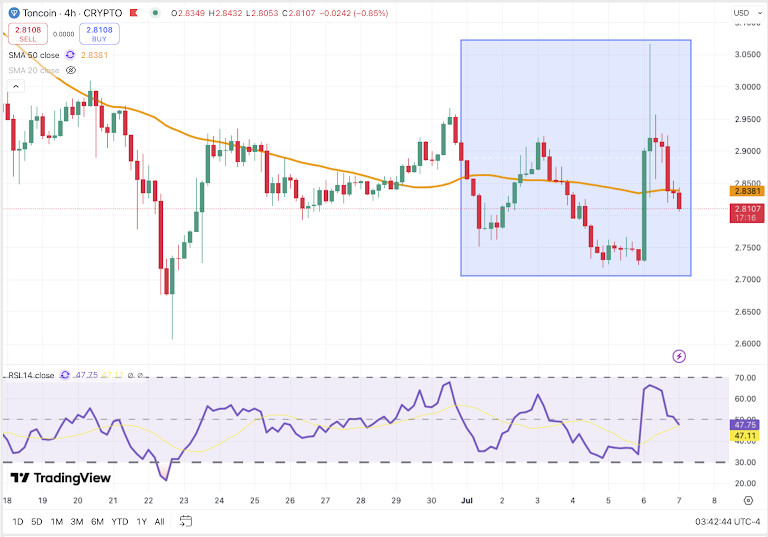Click the 20.00 RSI axis label
Image resolution: width=768 pixels, height=537 pixels.
(x=745, y=483)
